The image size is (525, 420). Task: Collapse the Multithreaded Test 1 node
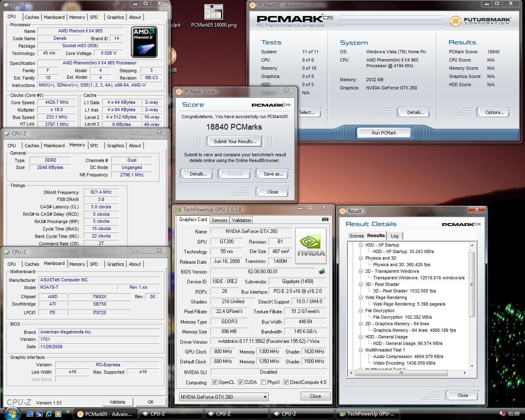point(361,350)
